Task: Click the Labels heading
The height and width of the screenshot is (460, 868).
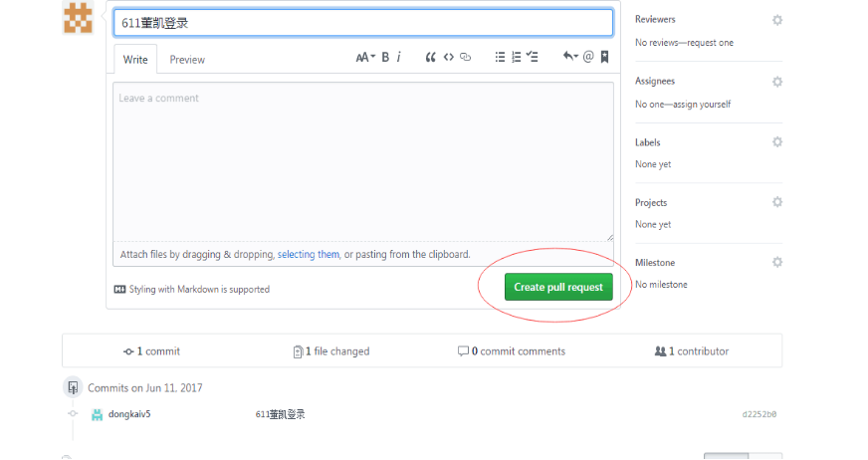Action: 648,142
